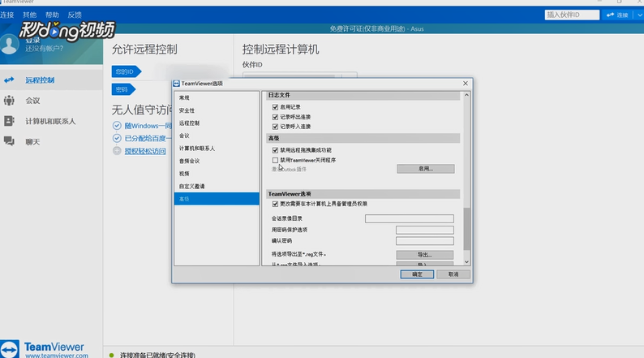Click the plus icon beside 授权轻松访问
This screenshot has height=358, width=644.
[117, 151]
